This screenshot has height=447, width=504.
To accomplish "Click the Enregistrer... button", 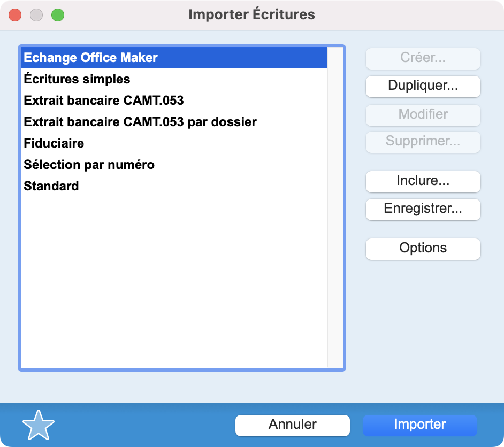I will click(x=423, y=210).
